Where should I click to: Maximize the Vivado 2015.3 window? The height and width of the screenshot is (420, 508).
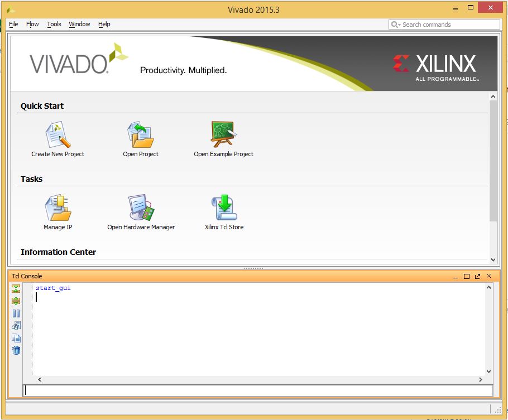pos(471,8)
